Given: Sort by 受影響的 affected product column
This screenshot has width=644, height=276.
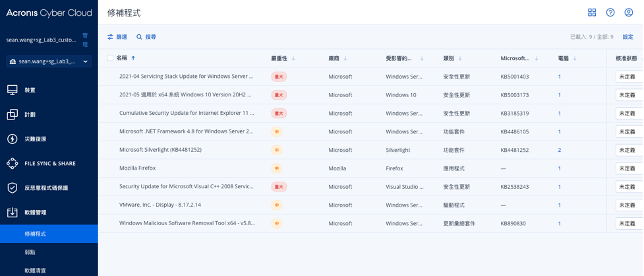Looking at the screenshot, I should (405, 58).
